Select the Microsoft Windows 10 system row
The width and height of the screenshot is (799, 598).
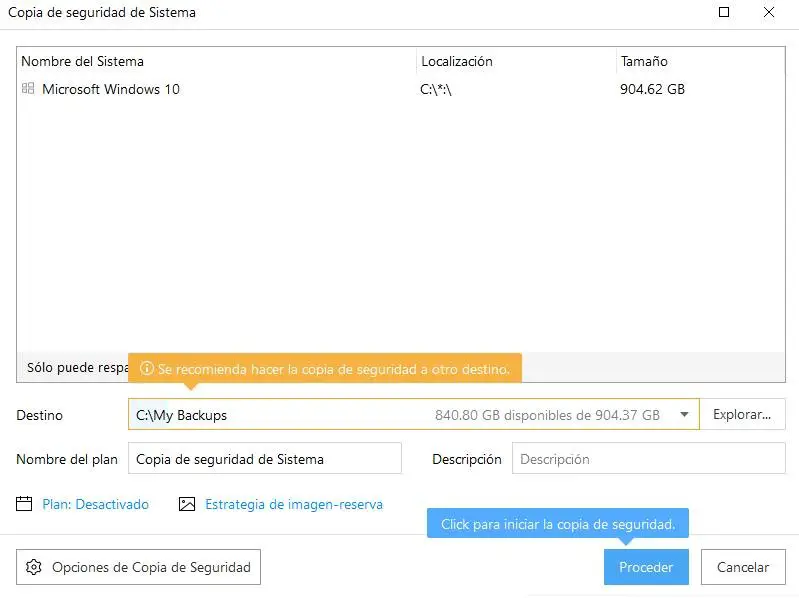click(x=111, y=89)
